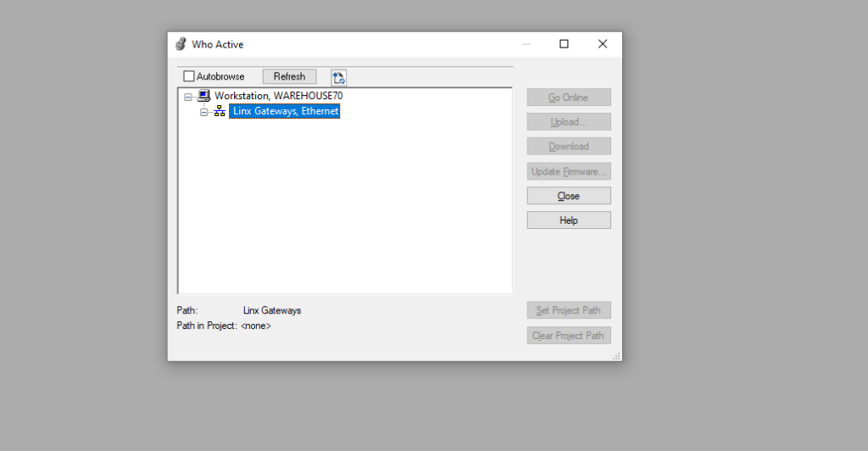Click the Workstation computer icon
868x451 pixels.
pyautogui.click(x=203, y=96)
